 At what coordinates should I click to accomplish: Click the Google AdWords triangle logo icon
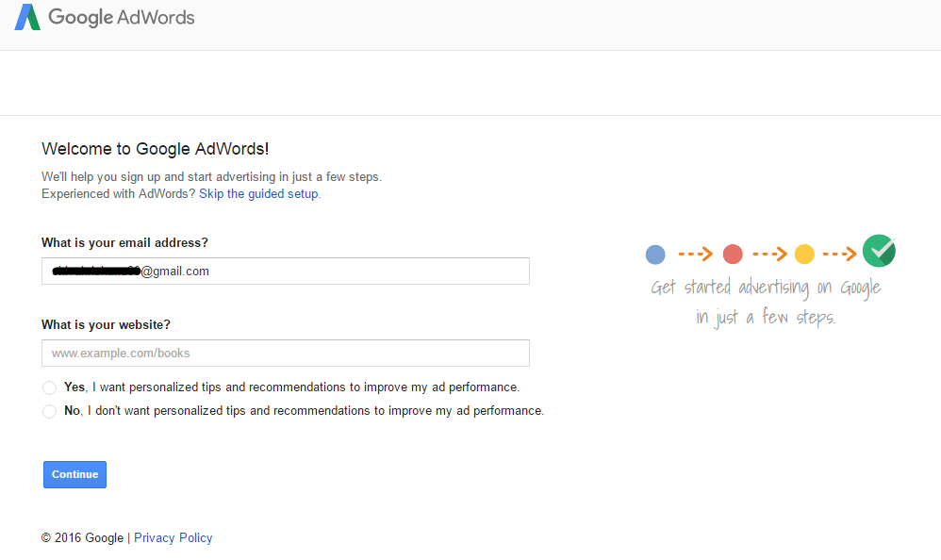(27, 17)
